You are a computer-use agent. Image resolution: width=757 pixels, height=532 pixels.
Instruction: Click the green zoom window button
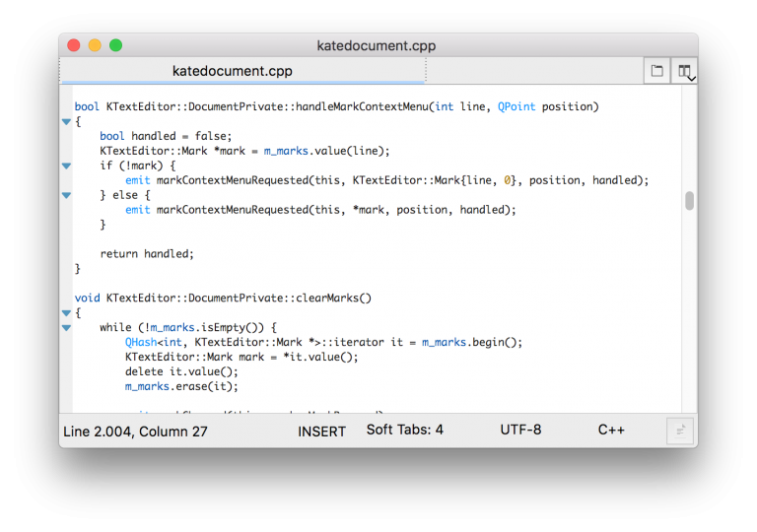(x=116, y=45)
